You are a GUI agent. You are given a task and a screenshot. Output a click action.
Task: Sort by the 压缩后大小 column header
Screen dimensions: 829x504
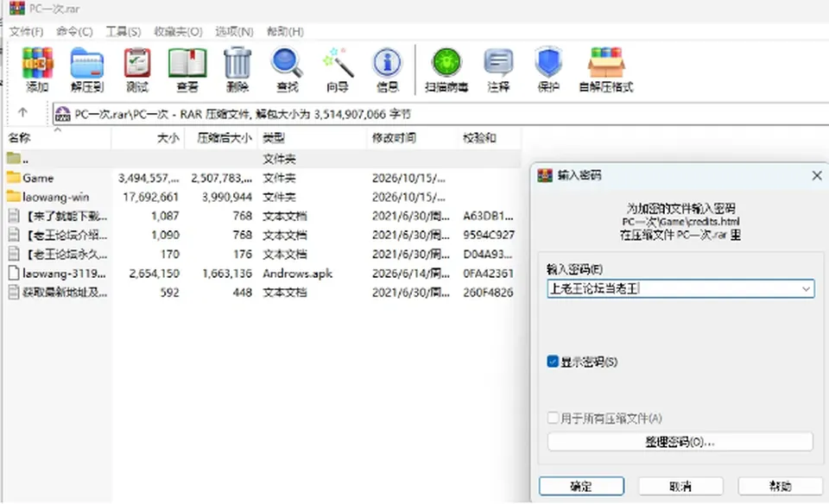click(221, 138)
